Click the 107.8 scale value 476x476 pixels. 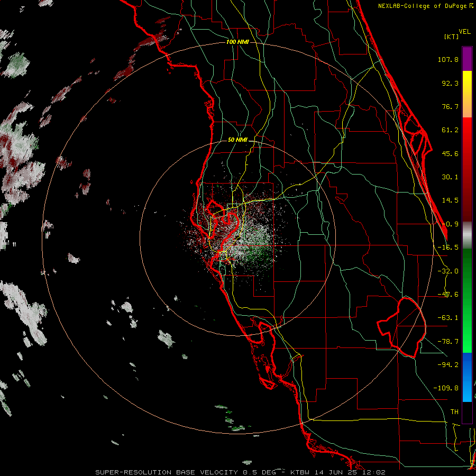click(x=448, y=59)
